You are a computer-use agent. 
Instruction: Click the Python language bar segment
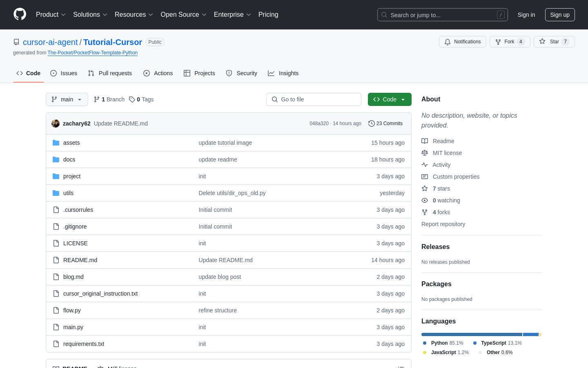tap(472, 334)
